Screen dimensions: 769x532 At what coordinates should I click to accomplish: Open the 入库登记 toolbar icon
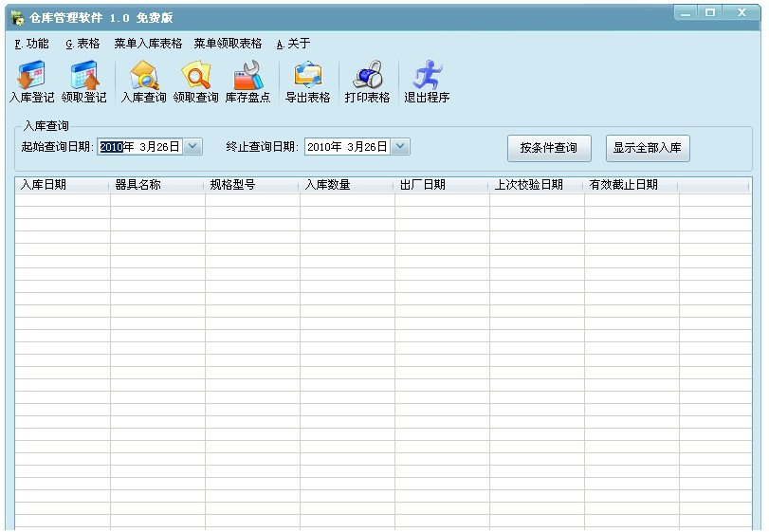[x=32, y=82]
